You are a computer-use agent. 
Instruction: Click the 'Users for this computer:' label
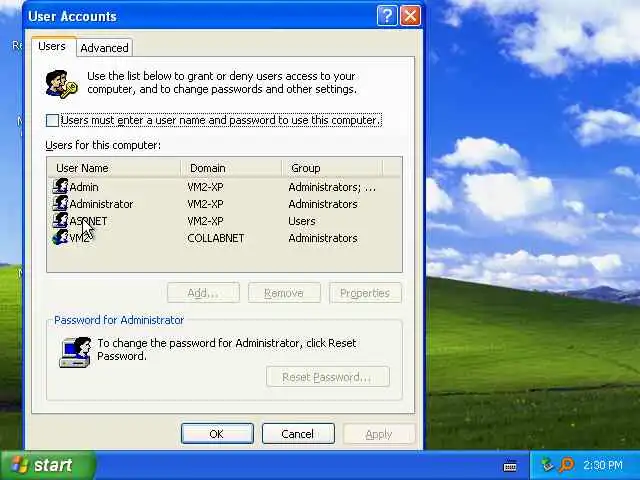pos(103,145)
